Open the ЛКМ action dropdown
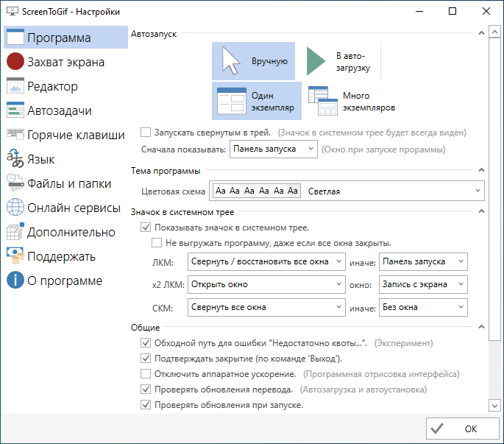The width and height of the screenshot is (504, 444). tap(266, 261)
